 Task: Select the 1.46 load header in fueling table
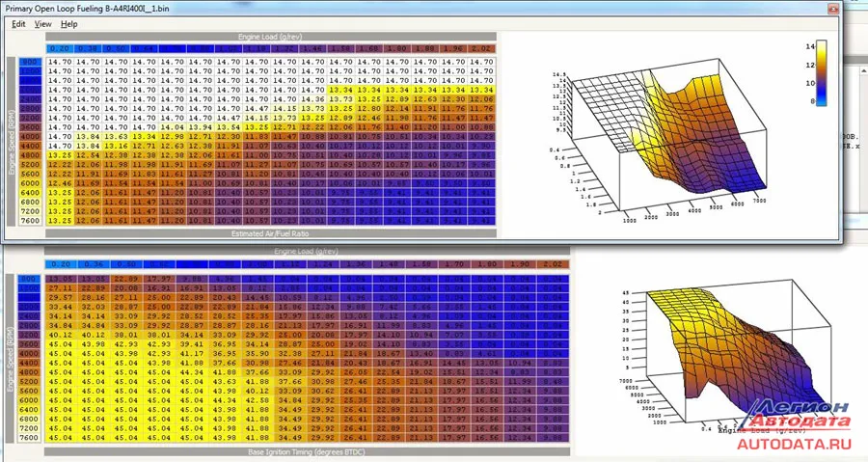(312, 48)
